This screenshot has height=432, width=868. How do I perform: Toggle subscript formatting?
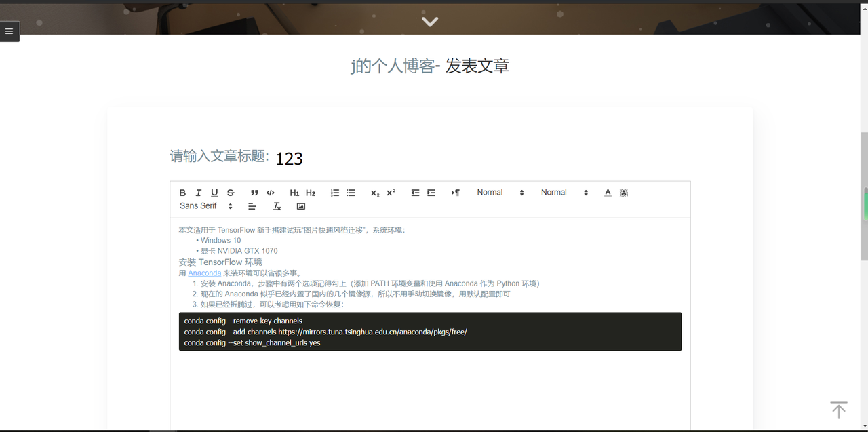374,192
